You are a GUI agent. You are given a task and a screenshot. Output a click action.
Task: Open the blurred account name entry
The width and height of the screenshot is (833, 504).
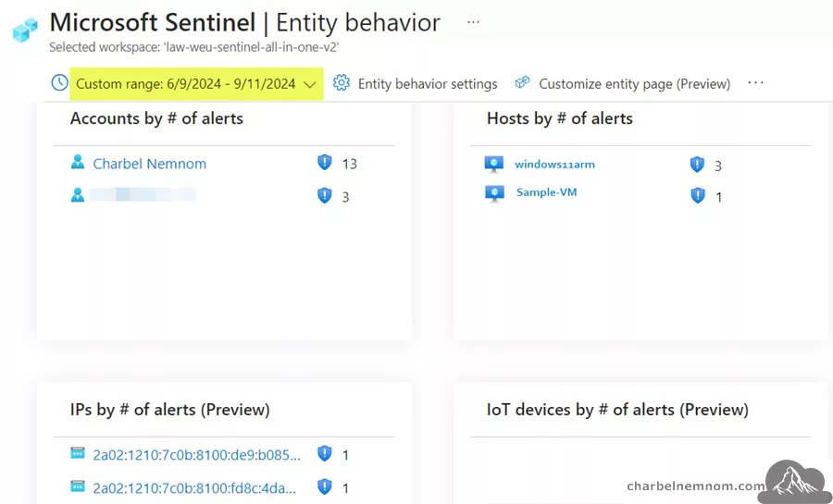coord(143,195)
